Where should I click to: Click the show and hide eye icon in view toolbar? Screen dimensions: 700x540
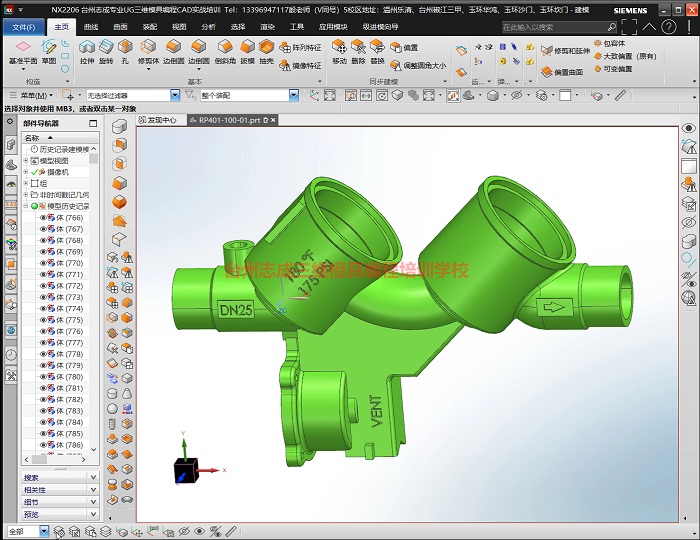click(x=517, y=95)
